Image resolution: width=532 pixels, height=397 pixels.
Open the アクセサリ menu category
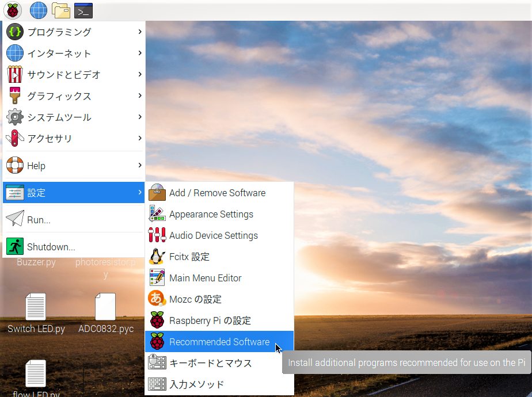[x=74, y=138]
